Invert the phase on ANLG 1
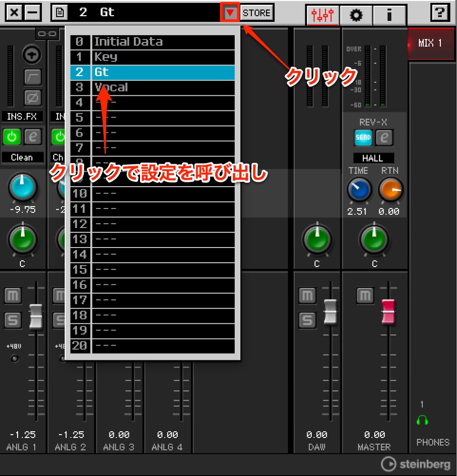This screenshot has width=457, height=476. (x=32, y=98)
